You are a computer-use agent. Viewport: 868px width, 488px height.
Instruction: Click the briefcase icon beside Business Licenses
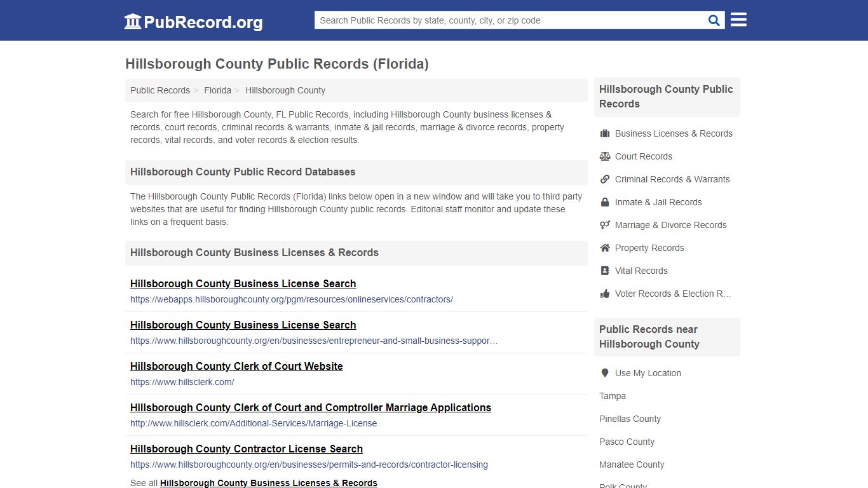[x=605, y=133]
